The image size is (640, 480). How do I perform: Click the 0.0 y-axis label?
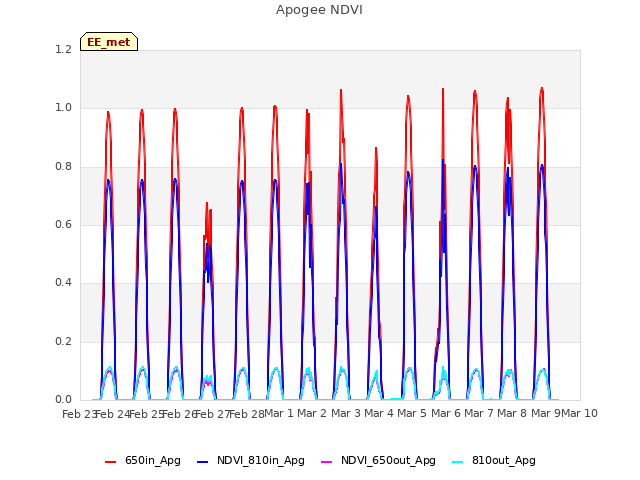[x=63, y=400]
